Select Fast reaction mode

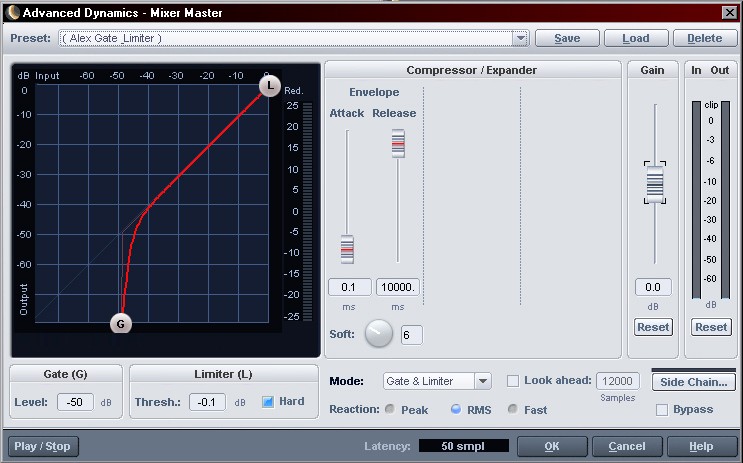pos(513,409)
